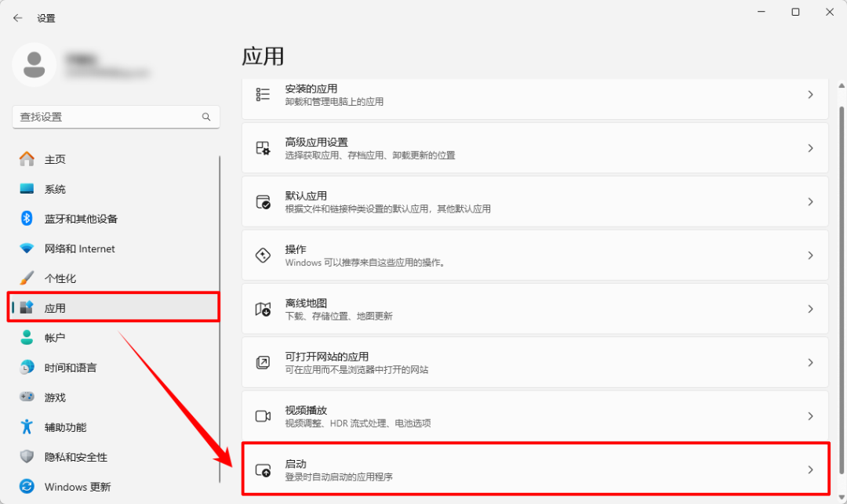This screenshot has width=847, height=504.
Task: Open the 帐户 settings page
Action: pos(115,337)
